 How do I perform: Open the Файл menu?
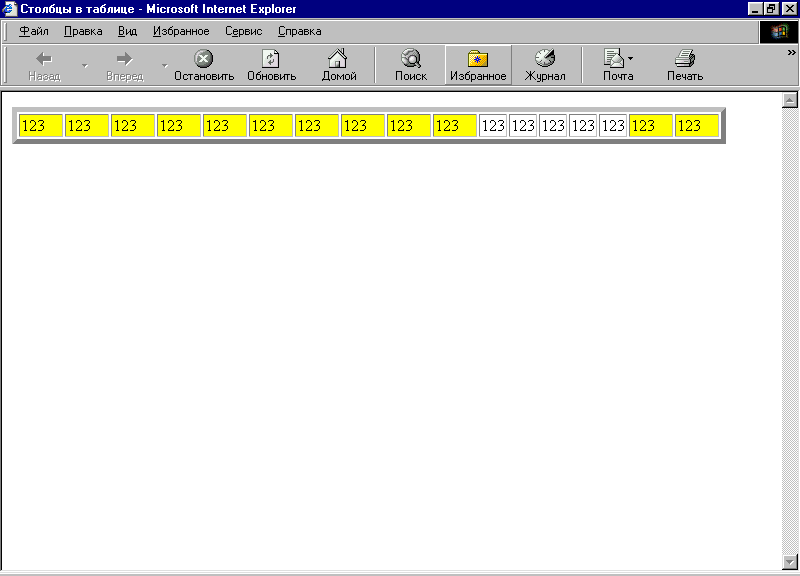(34, 31)
